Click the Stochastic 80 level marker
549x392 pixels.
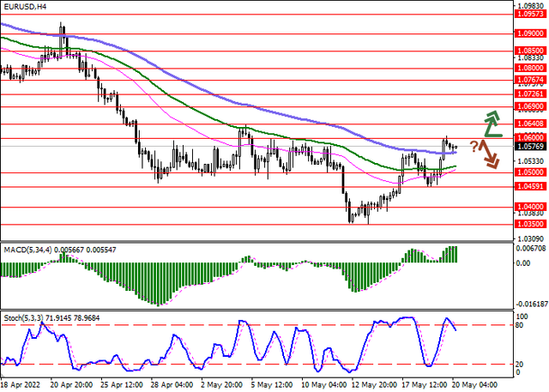520,325
